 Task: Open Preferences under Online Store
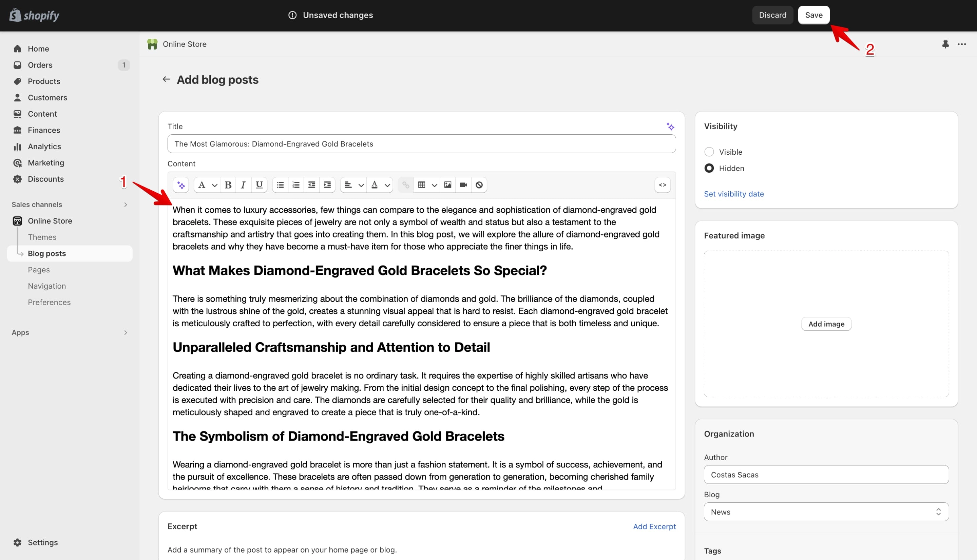[x=49, y=302]
